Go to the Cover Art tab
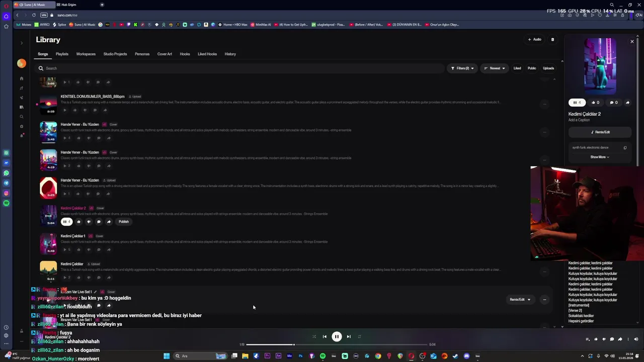 165,54
